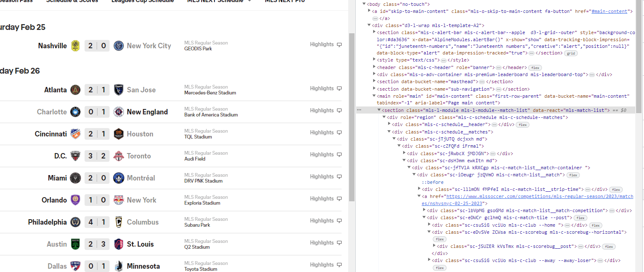Click the St. Louis City logo
The width and height of the screenshot is (644, 272).
click(x=119, y=244)
